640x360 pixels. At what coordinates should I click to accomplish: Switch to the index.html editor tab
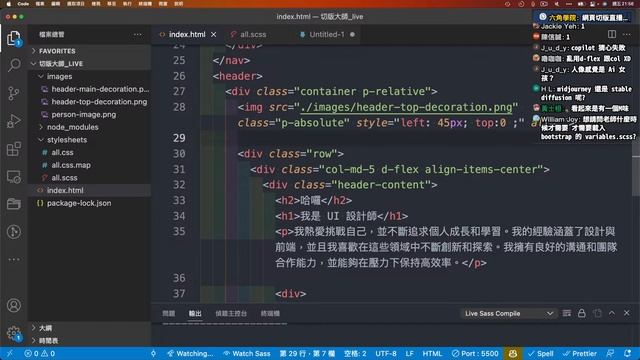pyautogui.click(x=187, y=35)
